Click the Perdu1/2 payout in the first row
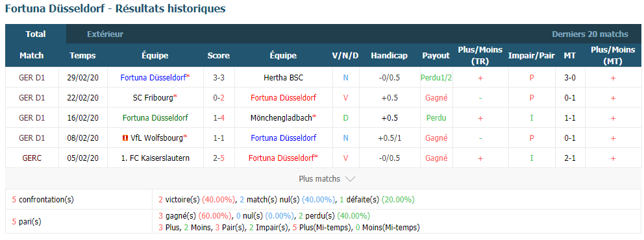This screenshot has width=644, height=240. point(436,78)
